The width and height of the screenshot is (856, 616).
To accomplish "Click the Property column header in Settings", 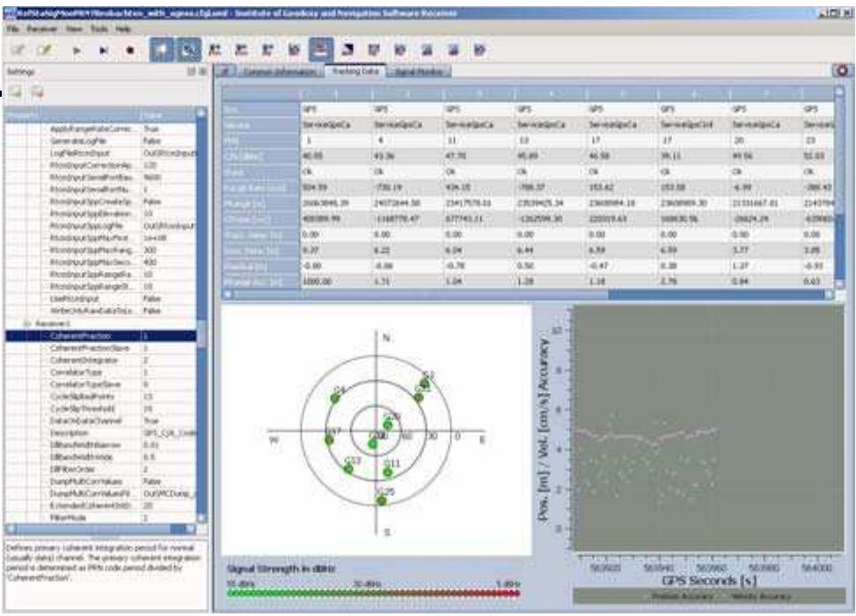I will [72, 115].
